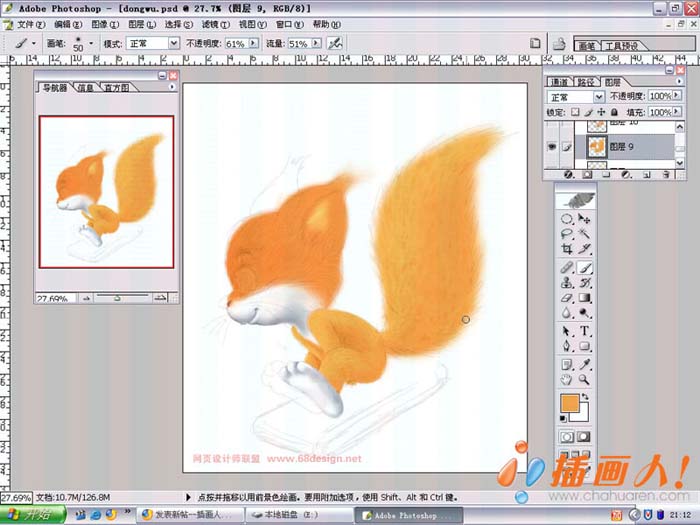The height and width of the screenshot is (525, 700).
Task: Open brush opacity 61% slider arrow
Action: click(254, 43)
